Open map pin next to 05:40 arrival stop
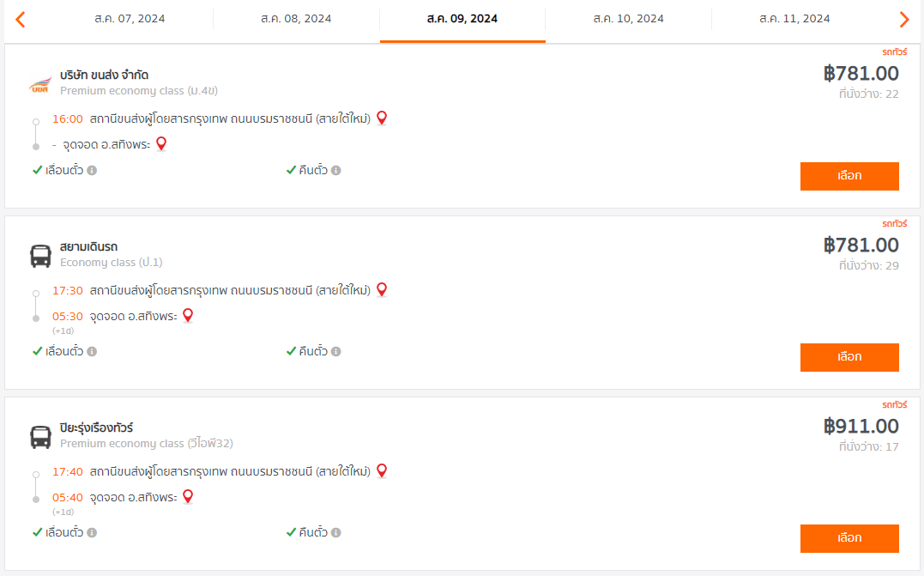The width and height of the screenshot is (924, 576). click(188, 496)
